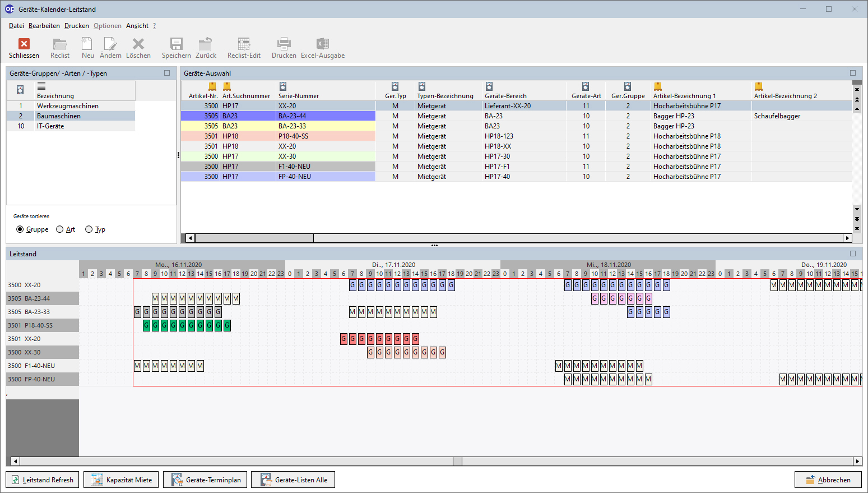Click the Geräte-Auswahl horizontal scrollbar thumb
This screenshot has height=493, width=868.
point(254,238)
